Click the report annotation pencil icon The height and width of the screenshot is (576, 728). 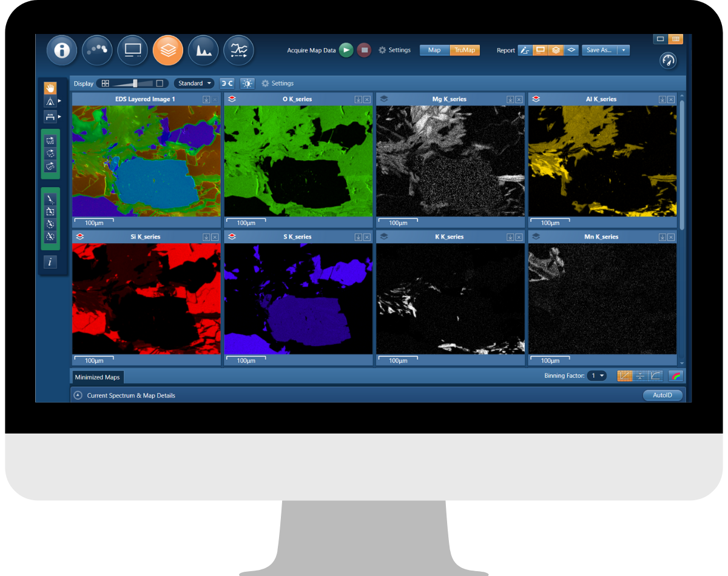click(x=525, y=50)
